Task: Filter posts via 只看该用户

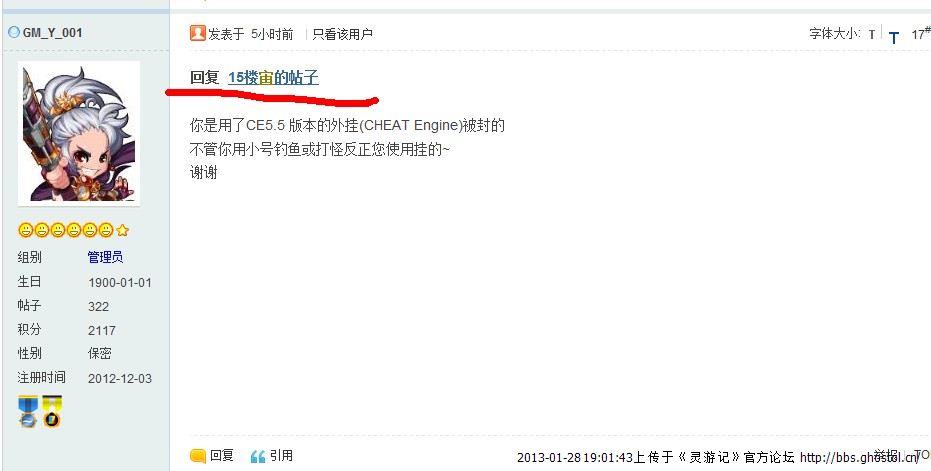Action: [343, 34]
